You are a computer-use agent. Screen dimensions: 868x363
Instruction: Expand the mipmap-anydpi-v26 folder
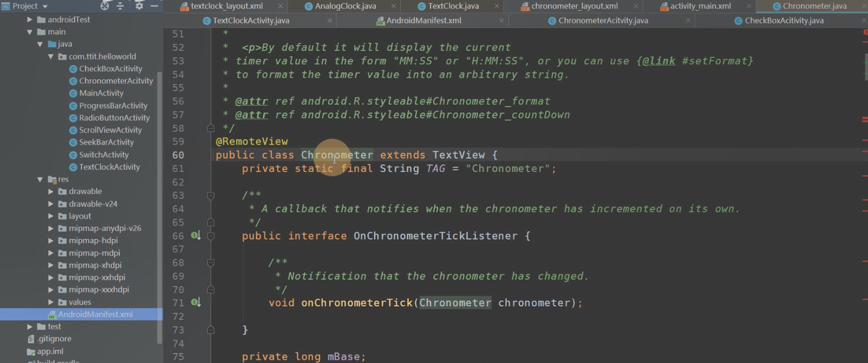click(51, 228)
